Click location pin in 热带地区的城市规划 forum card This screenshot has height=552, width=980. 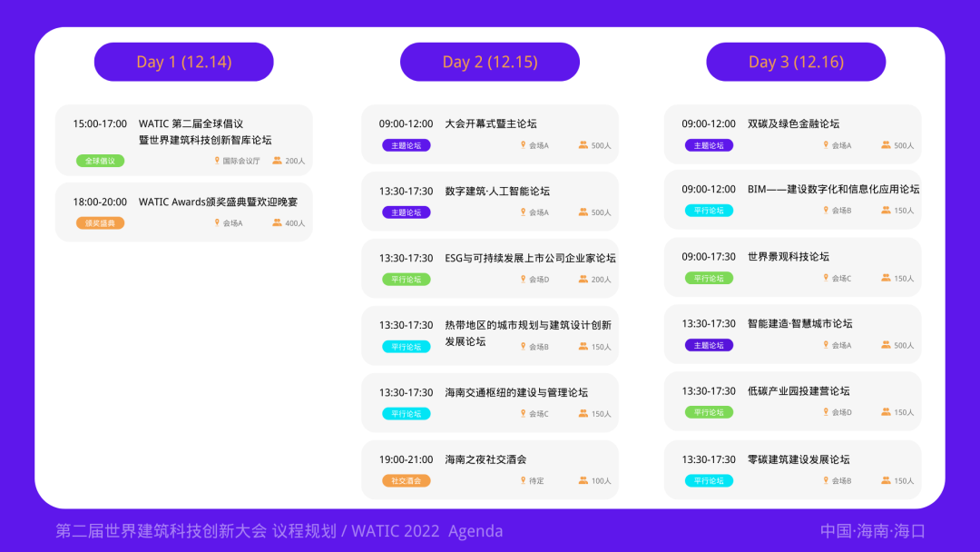pos(524,346)
